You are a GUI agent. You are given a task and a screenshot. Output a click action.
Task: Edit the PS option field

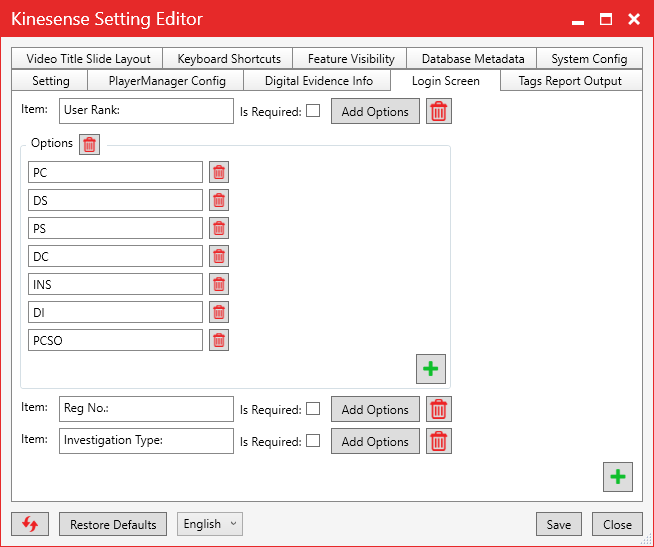116,228
